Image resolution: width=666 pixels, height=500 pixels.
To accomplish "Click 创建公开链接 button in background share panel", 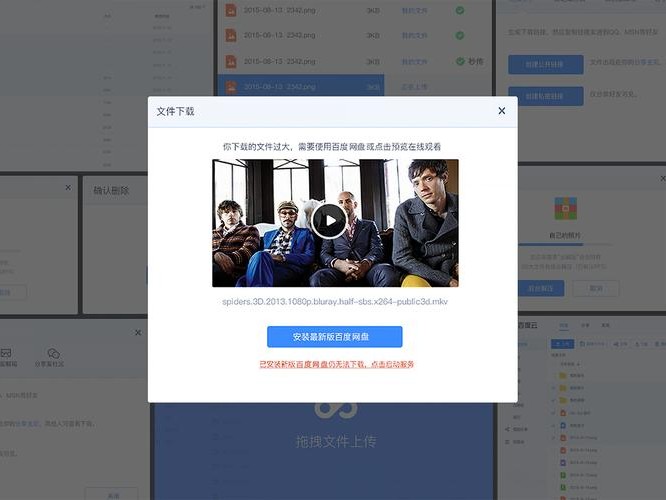I will coord(545,65).
